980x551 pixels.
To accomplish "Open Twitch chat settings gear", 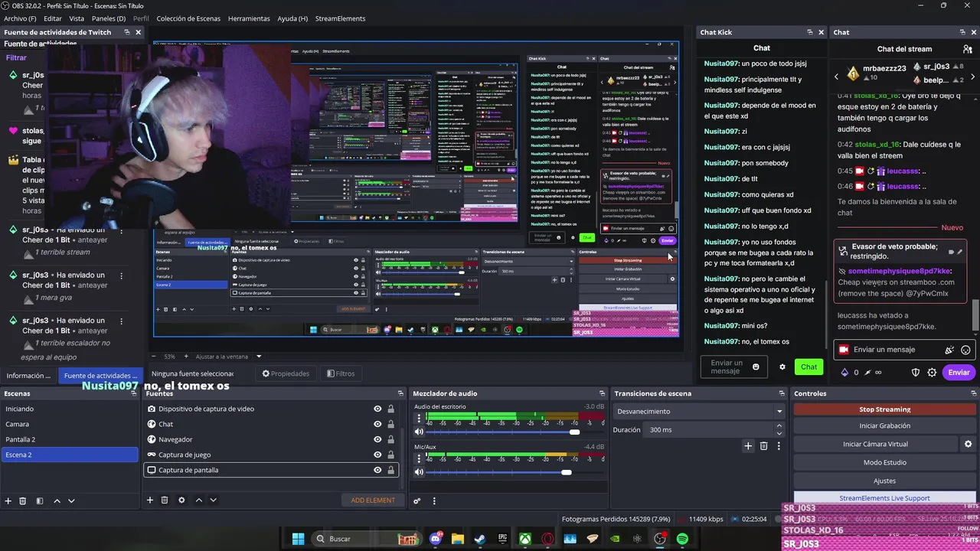I will pyautogui.click(x=932, y=373).
